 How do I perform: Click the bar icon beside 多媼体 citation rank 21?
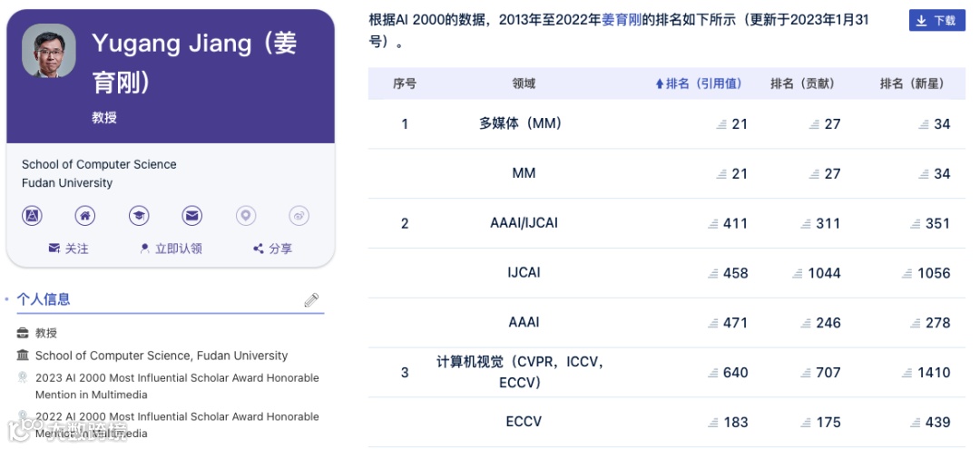722,124
